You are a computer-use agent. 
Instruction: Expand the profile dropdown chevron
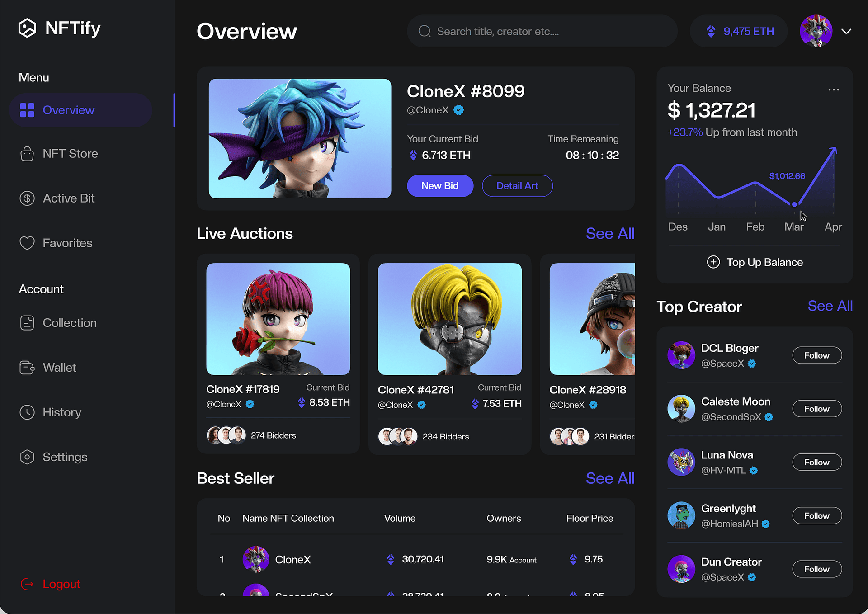[846, 31]
